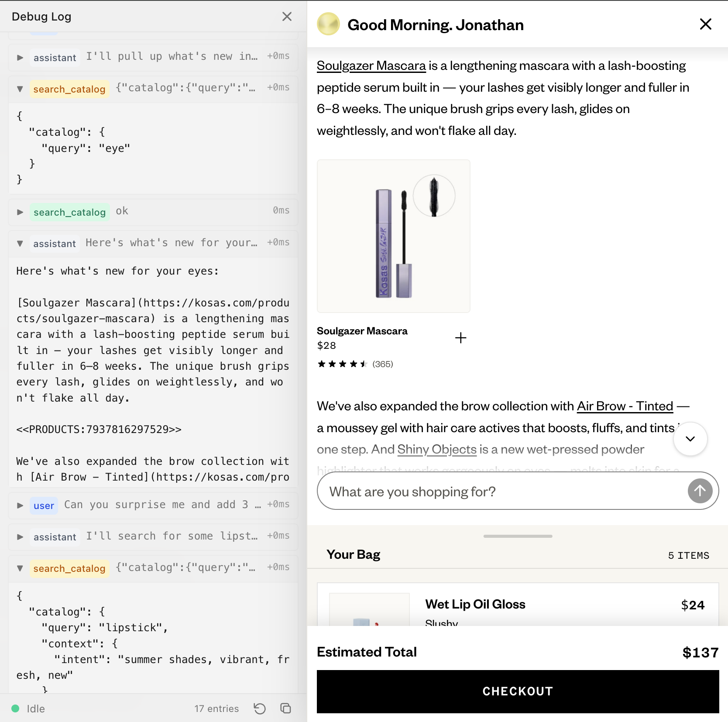Click the CHECKOUT button
Viewport: 728px width, 722px height.
click(x=518, y=691)
